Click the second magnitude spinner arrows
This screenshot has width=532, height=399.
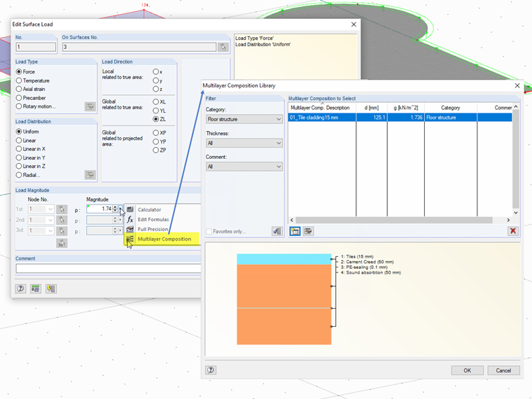(x=115, y=220)
